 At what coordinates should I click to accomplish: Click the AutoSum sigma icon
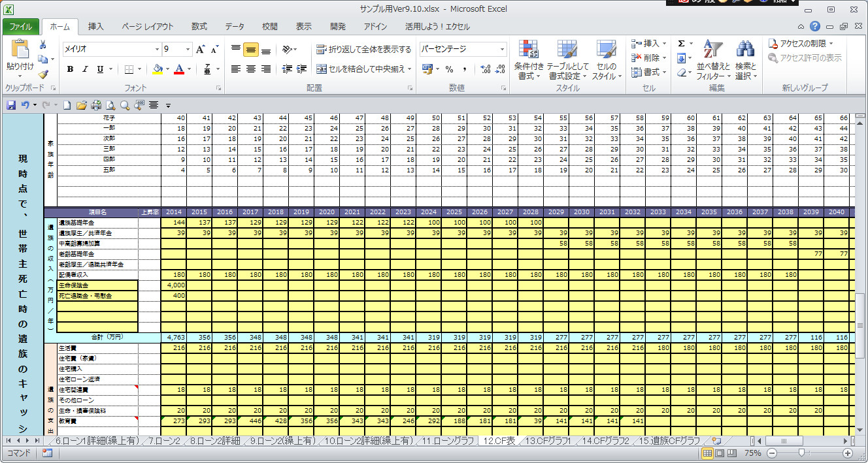tap(681, 43)
